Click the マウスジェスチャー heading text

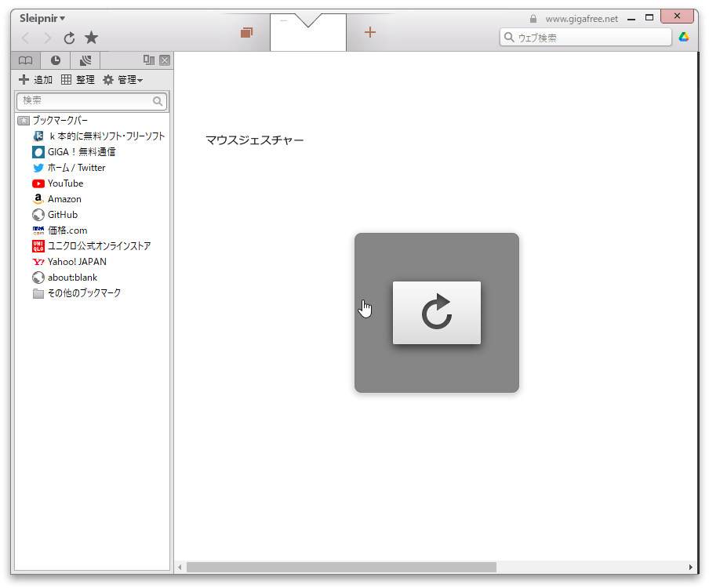(x=255, y=140)
